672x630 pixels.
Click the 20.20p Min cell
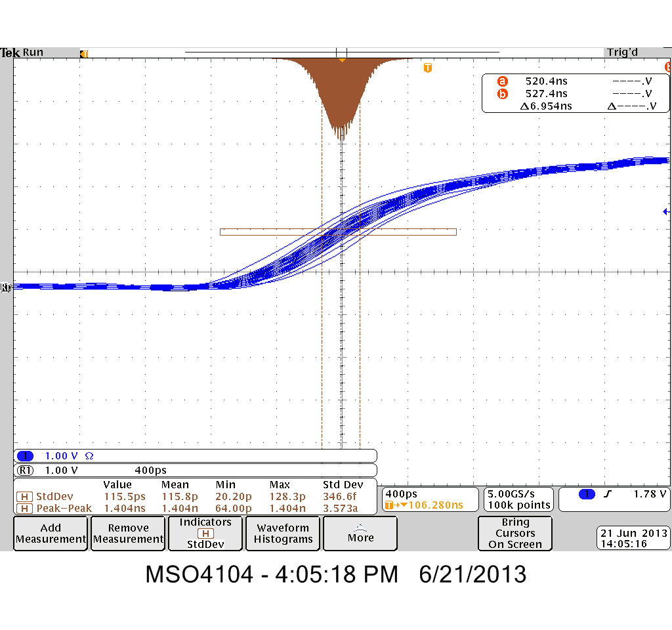pos(233,497)
